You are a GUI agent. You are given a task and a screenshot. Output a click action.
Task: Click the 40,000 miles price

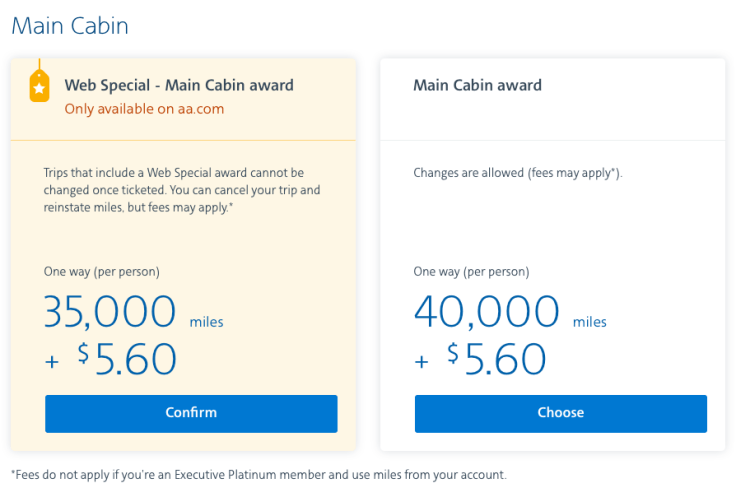pos(486,313)
